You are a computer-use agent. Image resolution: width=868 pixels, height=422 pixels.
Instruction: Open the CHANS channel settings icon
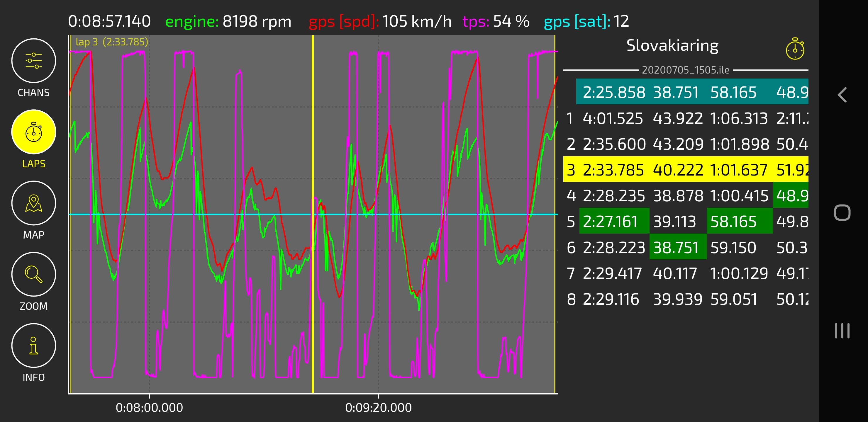[x=34, y=61]
